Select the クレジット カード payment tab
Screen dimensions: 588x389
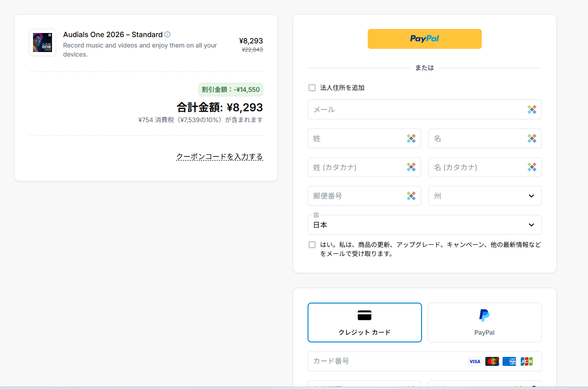point(365,323)
